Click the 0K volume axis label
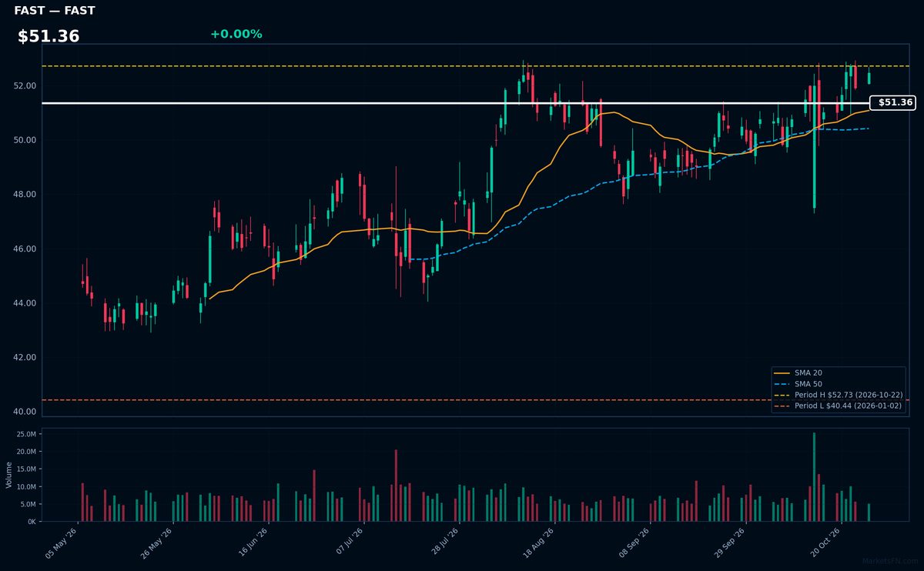This screenshot has height=571, width=924. click(x=32, y=522)
